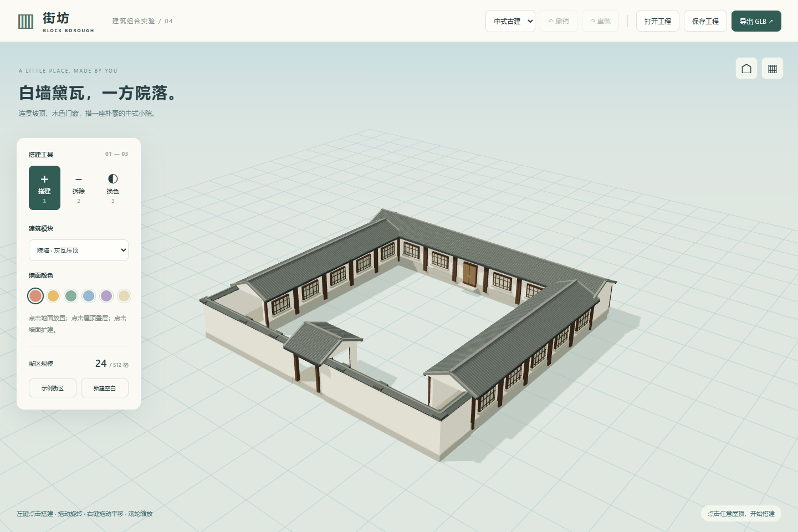
Task: Click the 01 — 03 tool counter text
Action: [x=116, y=154]
